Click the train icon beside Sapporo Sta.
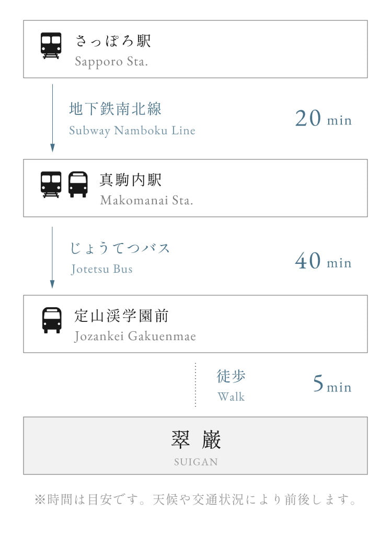 51,45
